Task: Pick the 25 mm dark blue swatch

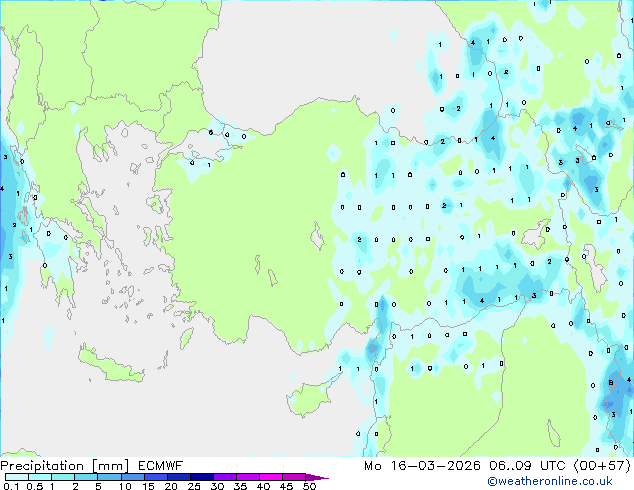Action: (201, 477)
